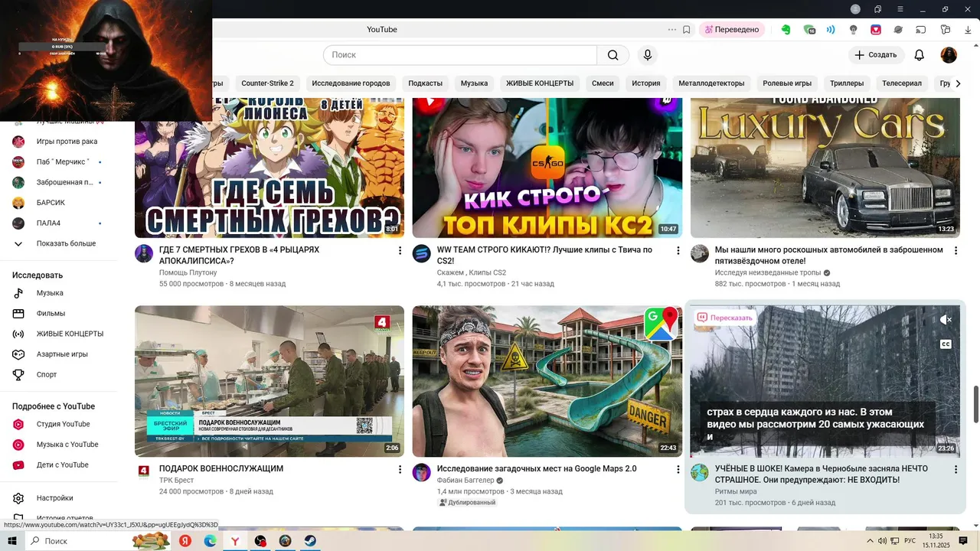Select the Counter-Strike 2 chip
The height and width of the screenshot is (551, 980).
267,83
